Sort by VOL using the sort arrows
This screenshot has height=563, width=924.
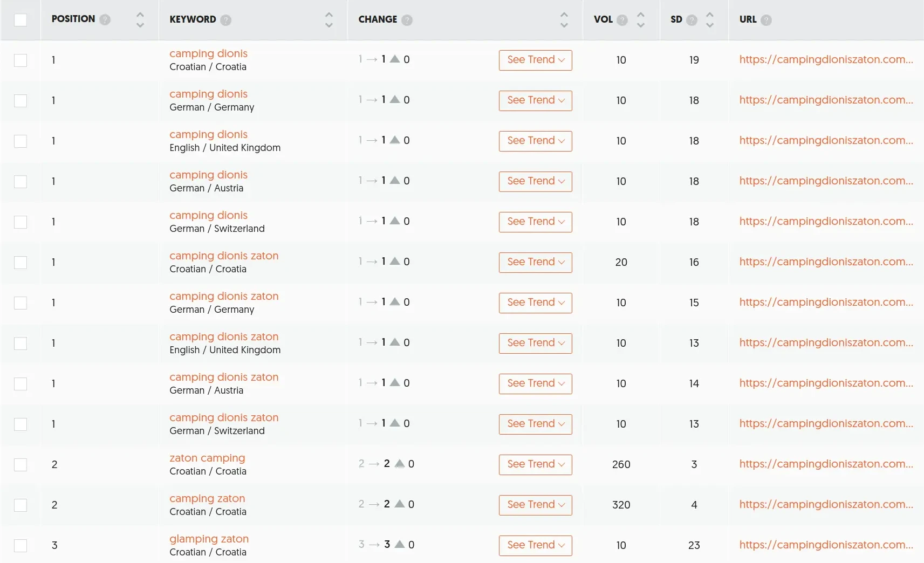click(x=641, y=20)
